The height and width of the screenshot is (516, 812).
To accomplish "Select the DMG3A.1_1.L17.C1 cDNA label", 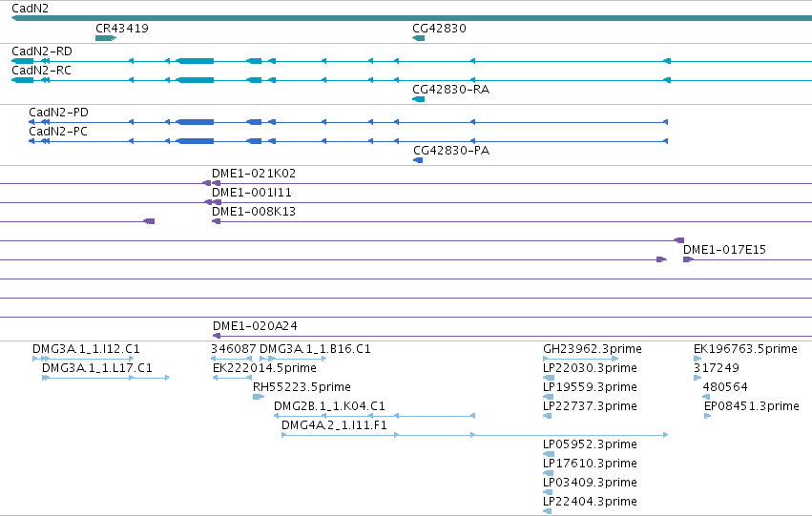I will (x=96, y=367).
